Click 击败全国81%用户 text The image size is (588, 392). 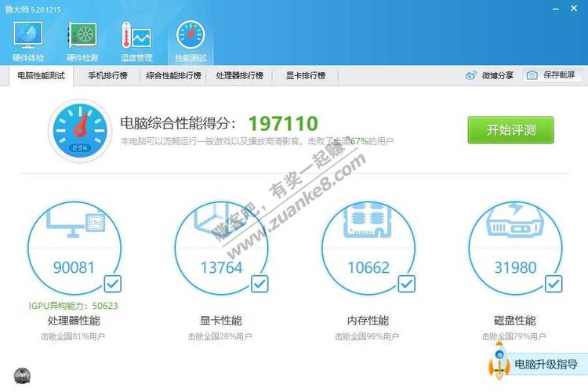(x=73, y=336)
